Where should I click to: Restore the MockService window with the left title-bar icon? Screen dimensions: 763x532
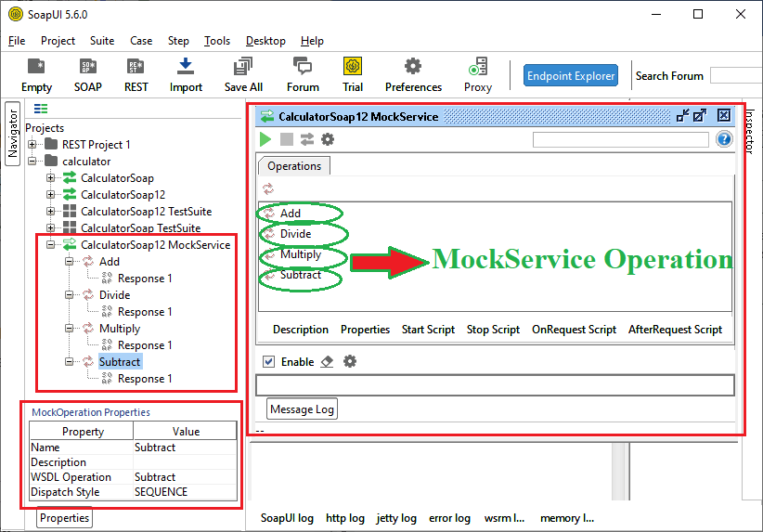[x=683, y=116]
